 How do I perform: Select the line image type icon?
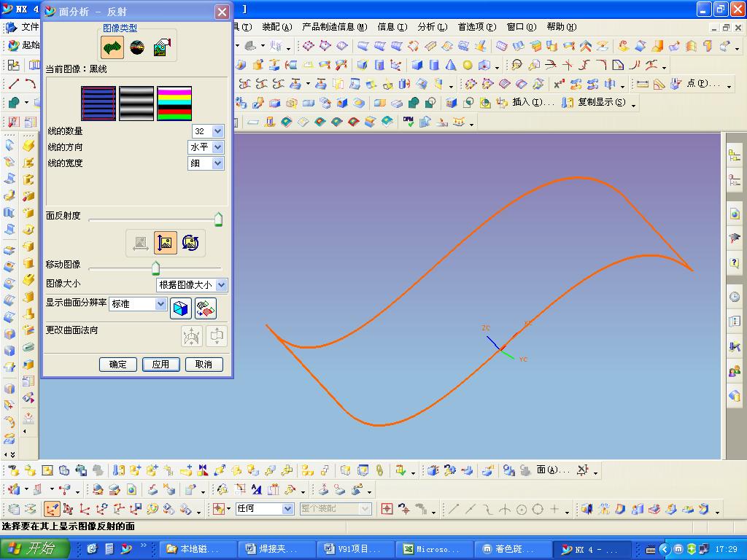pyautogui.click(x=112, y=47)
